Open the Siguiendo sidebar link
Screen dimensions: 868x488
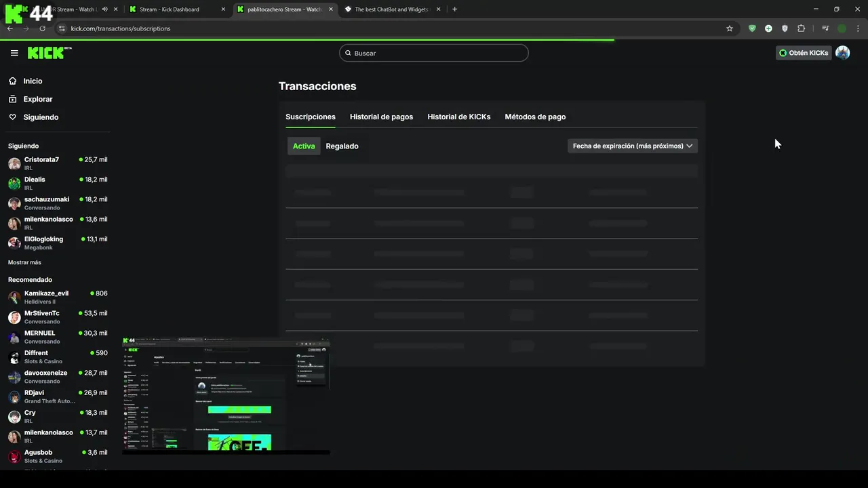click(41, 117)
